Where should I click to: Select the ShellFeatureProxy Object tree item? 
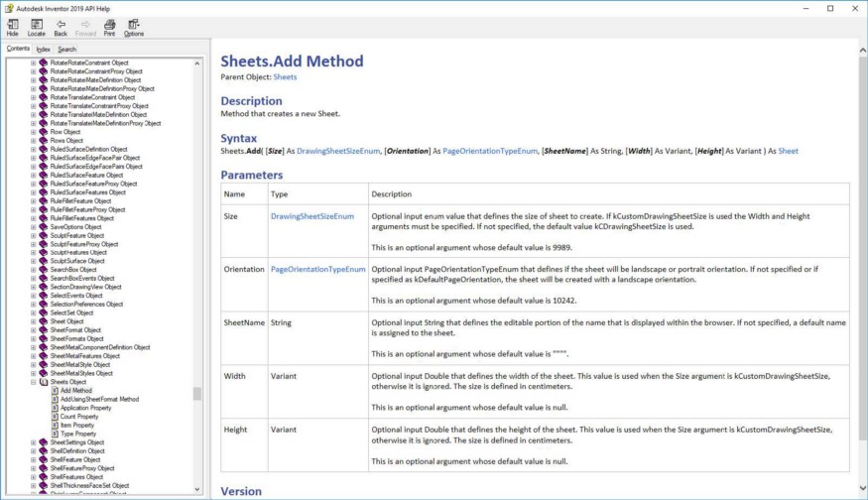82,468
